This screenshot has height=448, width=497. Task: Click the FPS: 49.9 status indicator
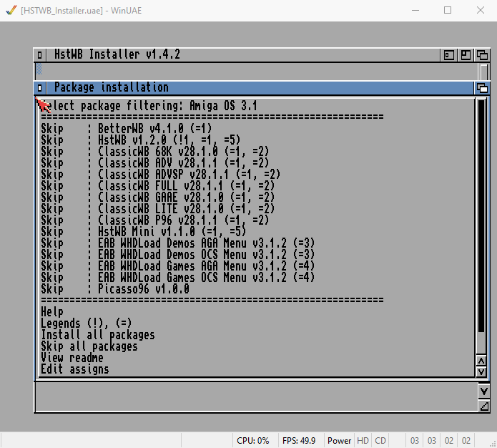pos(299,441)
